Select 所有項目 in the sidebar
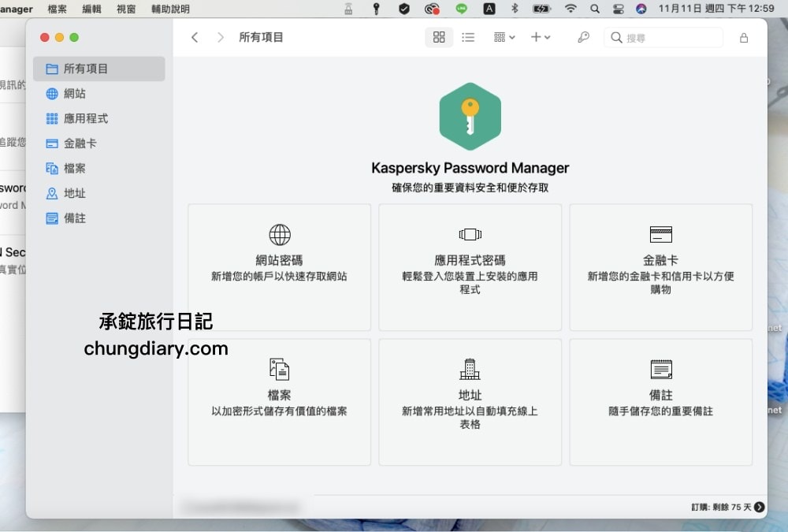This screenshot has width=788, height=532. coord(83,69)
